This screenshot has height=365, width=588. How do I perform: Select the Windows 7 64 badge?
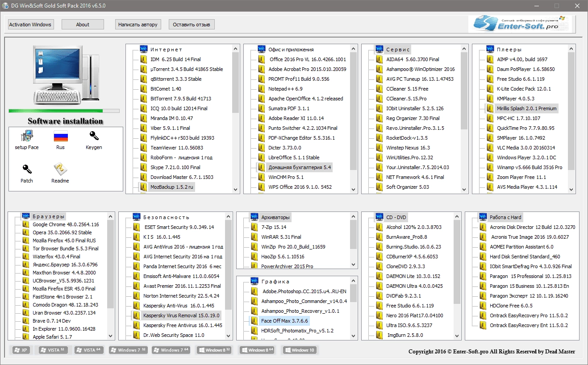[x=171, y=350]
